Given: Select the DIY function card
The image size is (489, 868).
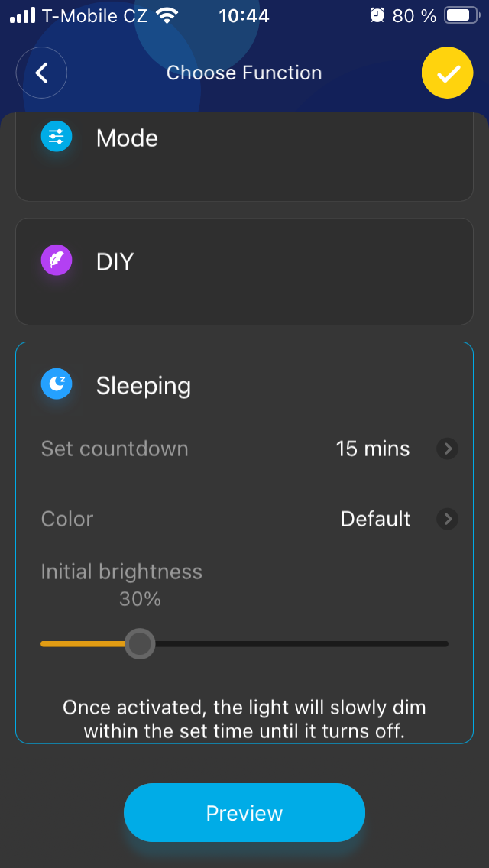Looking at the screenshot, I should (244, 271).
